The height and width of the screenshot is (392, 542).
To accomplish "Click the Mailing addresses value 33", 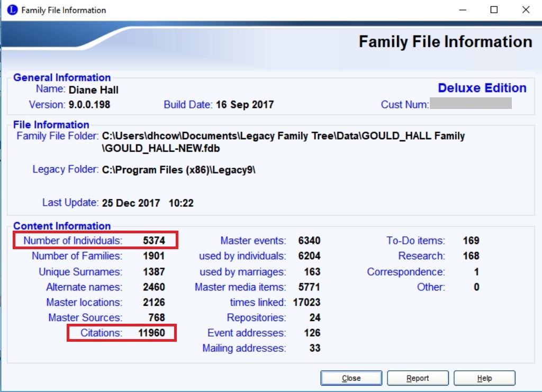I will pyautogui.click(x=315, y=348).
